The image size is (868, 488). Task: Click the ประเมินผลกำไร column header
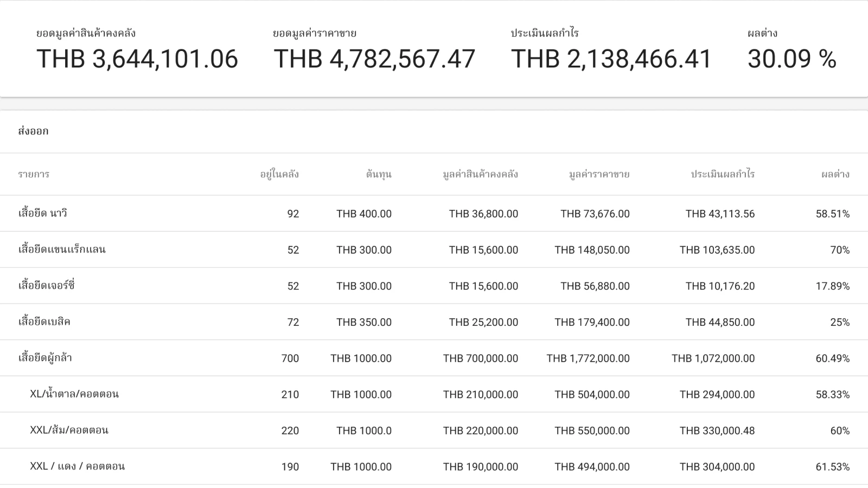[723, 175]
